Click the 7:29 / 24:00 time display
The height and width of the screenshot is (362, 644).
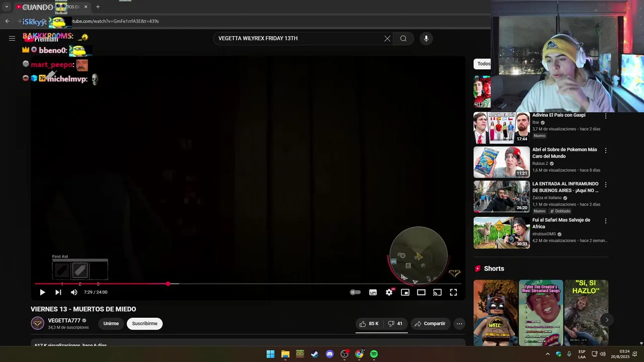96,292
